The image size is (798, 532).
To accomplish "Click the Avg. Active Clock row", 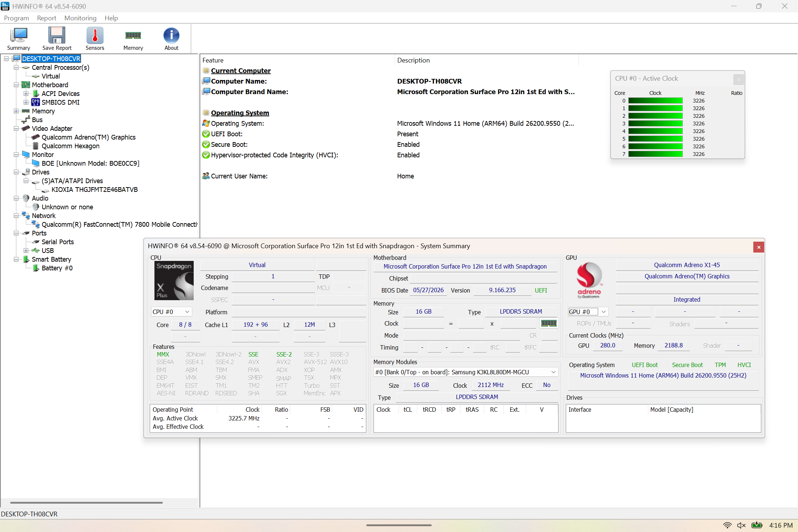I will (x=258, y=418).
